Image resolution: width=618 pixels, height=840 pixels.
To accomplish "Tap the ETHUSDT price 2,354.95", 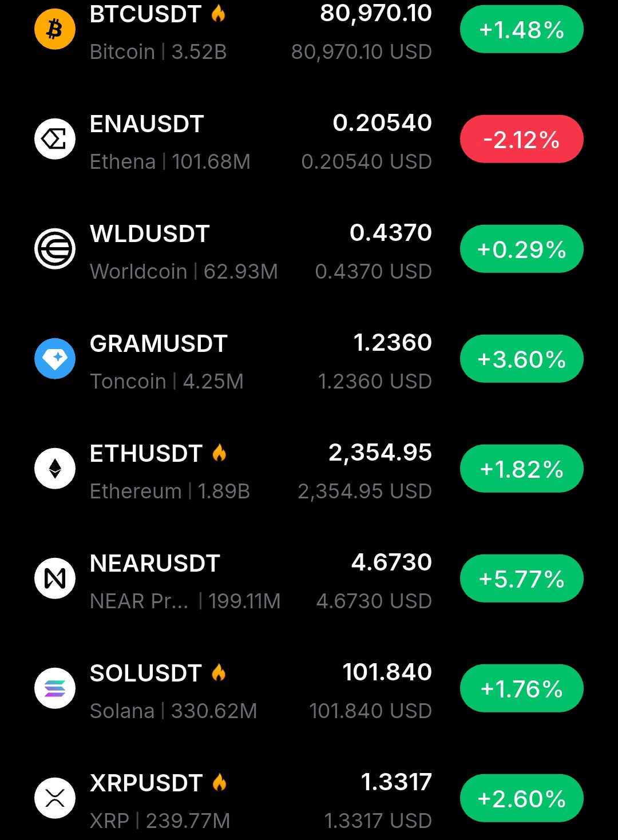I will click(380, 453).
